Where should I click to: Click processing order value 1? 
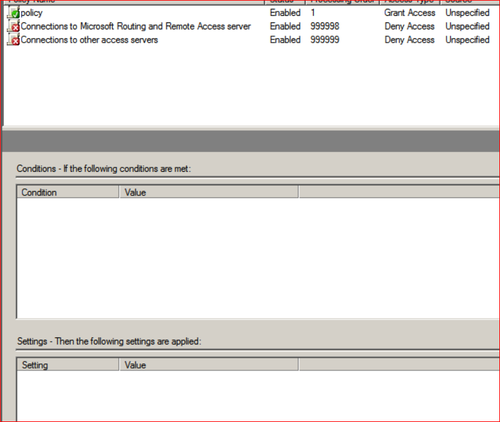point(313,13)
